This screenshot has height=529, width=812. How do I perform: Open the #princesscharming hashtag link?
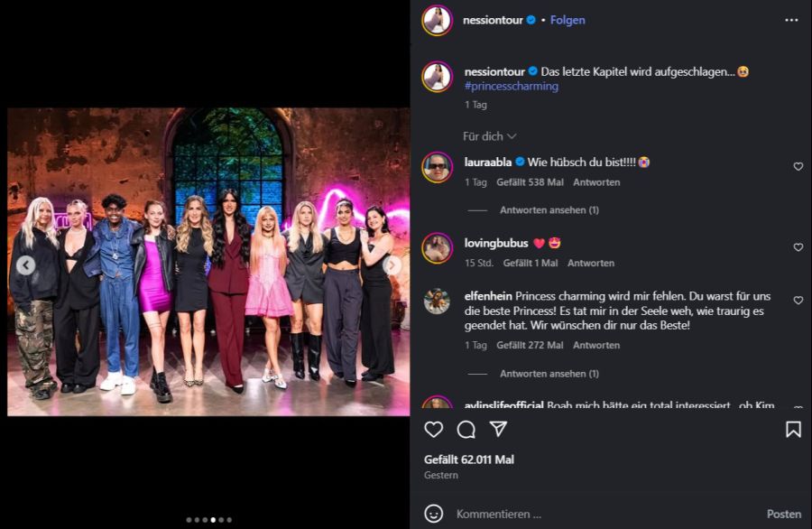click(x=512, y=87)
